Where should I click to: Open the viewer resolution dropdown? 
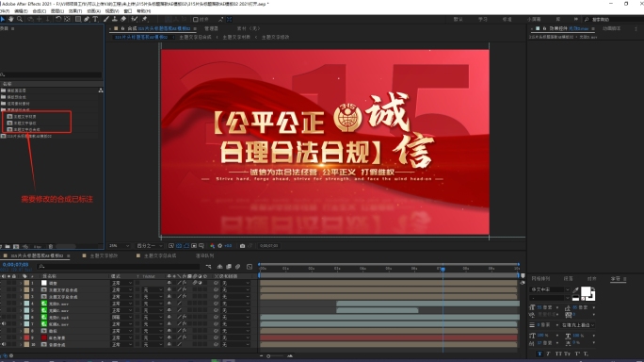pos(150,246)
